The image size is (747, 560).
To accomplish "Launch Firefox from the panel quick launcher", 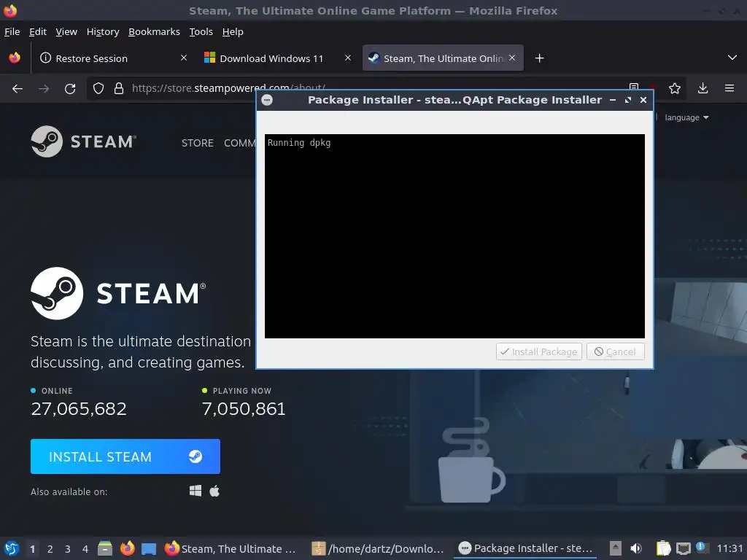I will tap(127, 548).
